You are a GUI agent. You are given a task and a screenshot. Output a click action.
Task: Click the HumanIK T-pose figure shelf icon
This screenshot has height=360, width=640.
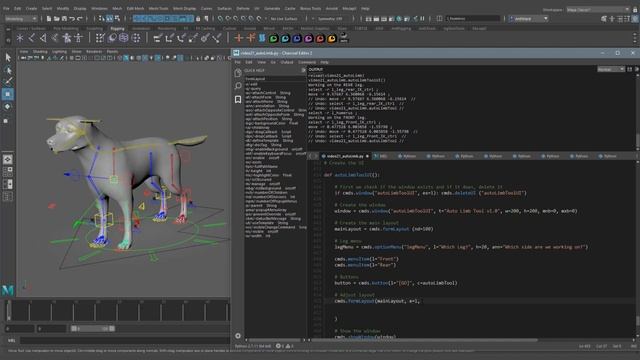point(78,38)
